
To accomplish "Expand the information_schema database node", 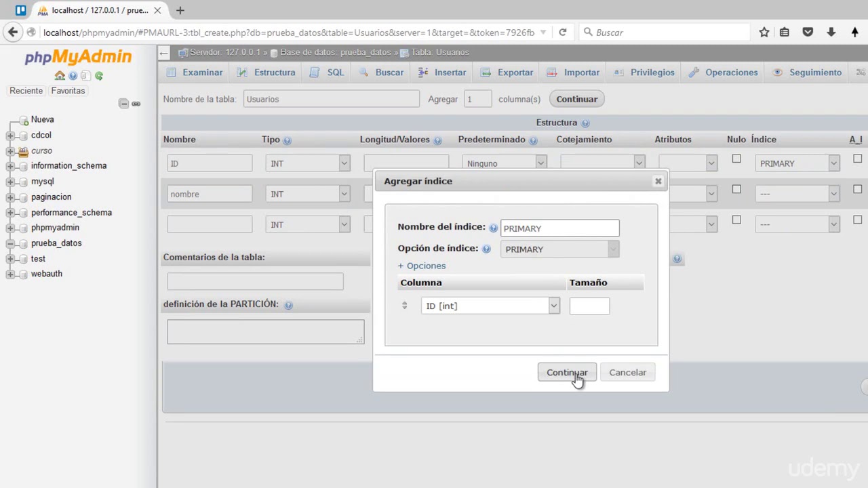I will (x=10, y=166).
